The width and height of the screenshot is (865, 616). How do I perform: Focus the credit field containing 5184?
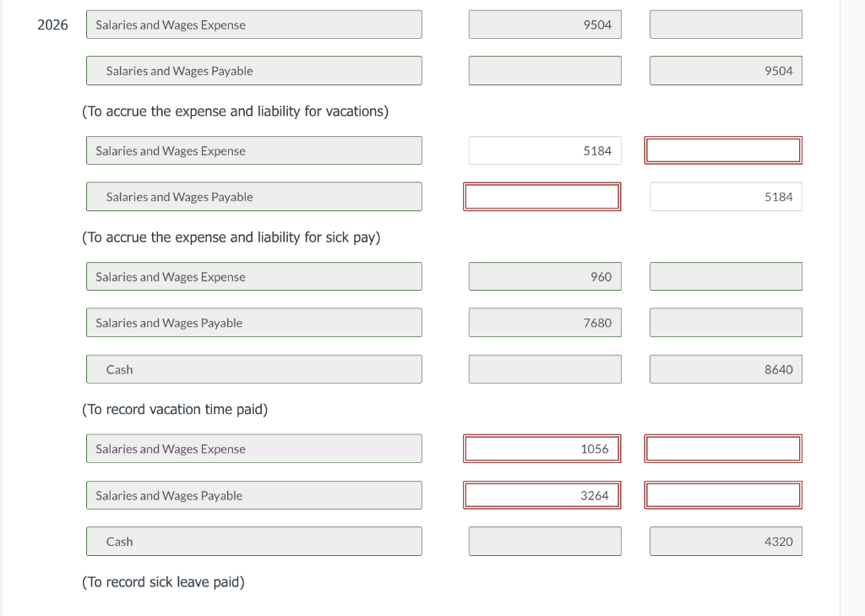726,197
